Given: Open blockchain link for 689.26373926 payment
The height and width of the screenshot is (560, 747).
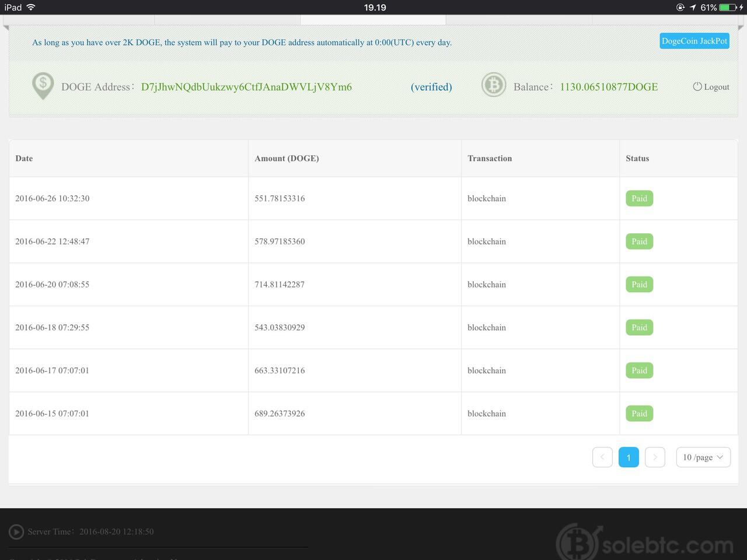Looking at the screenshot, I should coord(487,414).
